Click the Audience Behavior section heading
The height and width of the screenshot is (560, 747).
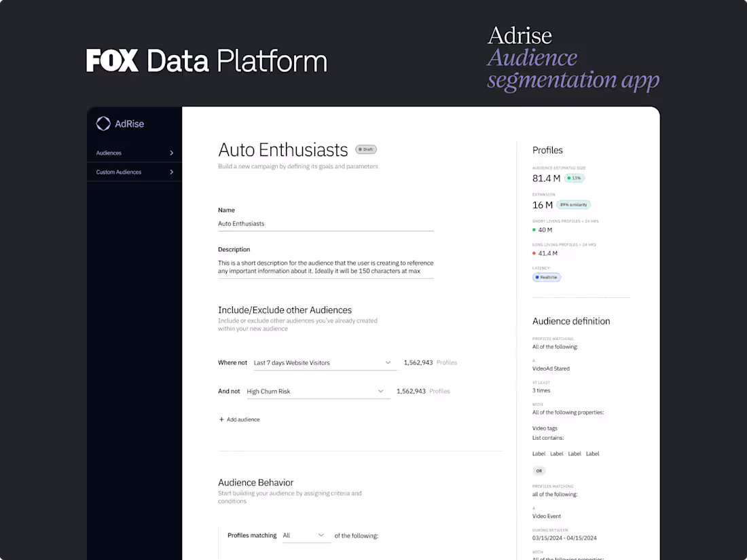pos(256,483)
